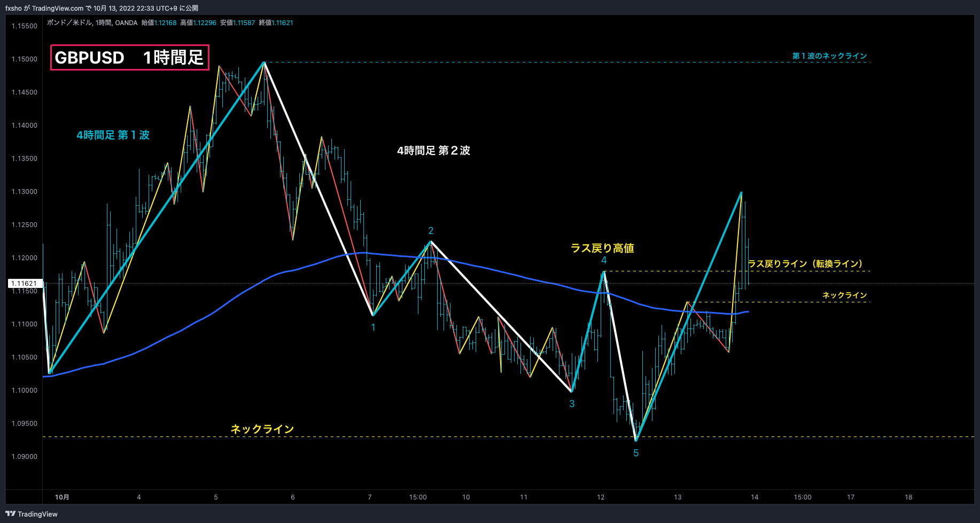Click the 4時間足 第１波 label
The height and width of the screenshot is (523, 980).
point(113,135)
